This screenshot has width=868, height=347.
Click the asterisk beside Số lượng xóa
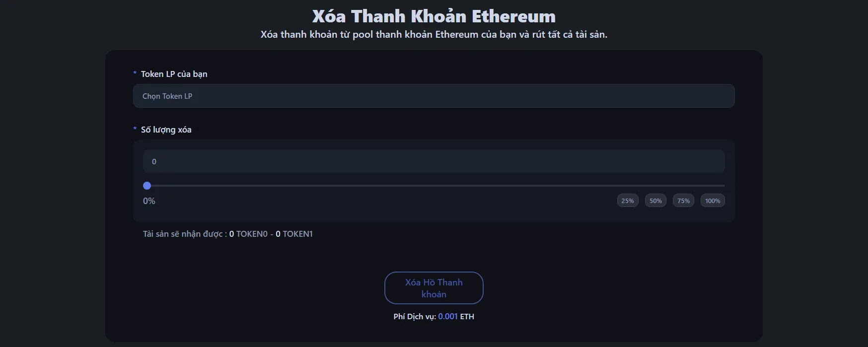[135, 129]
